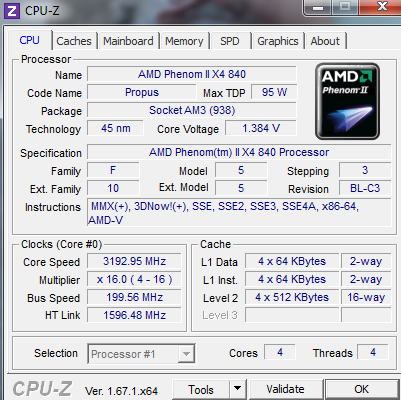
Task: Open the Processor #1 selection dropdown
Action: coord(142,354)
